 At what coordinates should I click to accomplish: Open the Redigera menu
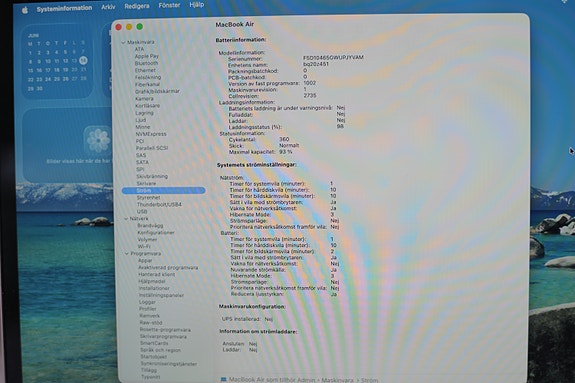click(137, 6)
